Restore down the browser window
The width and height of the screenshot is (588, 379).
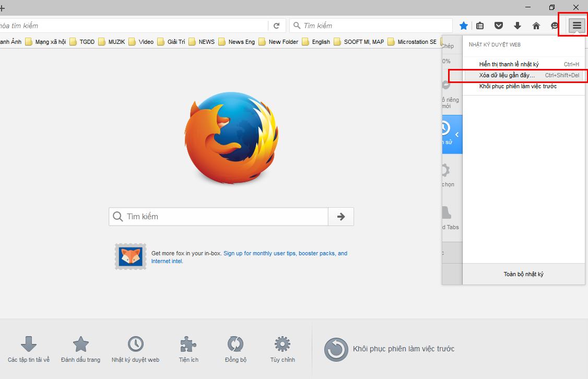552,7
